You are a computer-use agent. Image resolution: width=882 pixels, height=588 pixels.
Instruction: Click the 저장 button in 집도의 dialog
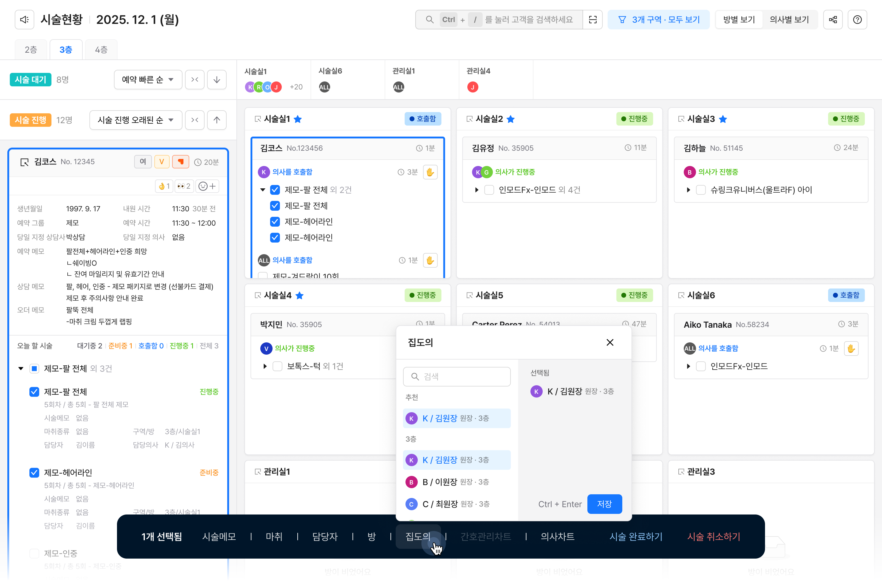pyautogui.click(x=604, y=504)
